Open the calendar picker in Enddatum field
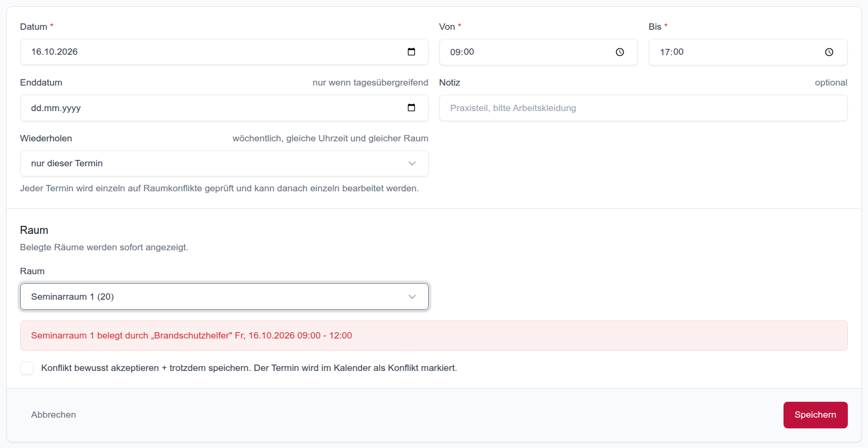The height and width of the screenshot is (448, 868). (411, 107)
